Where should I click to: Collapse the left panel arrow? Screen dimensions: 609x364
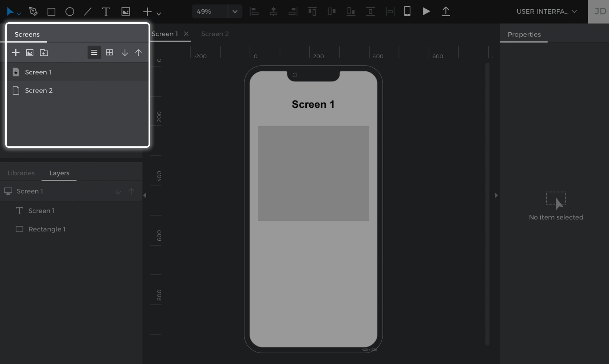(x=145, y=195)
